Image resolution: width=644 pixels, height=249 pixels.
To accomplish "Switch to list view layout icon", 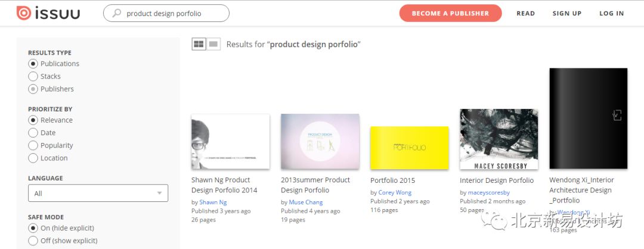I will click(x=213, y=44).
